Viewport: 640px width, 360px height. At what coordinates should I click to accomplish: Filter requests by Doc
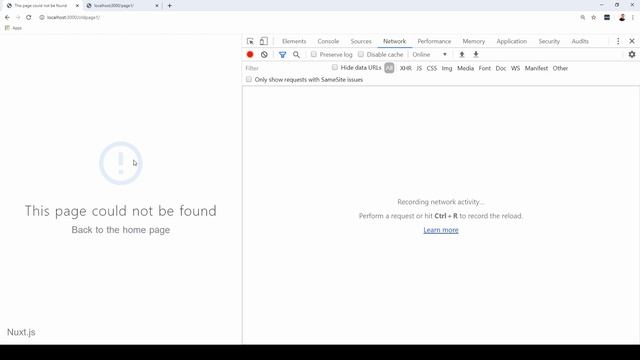pyautogui.click(x=501, y=68)
